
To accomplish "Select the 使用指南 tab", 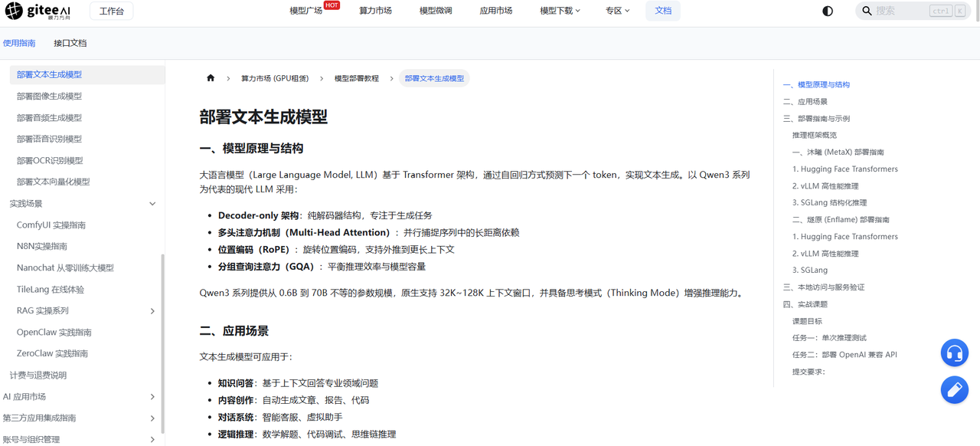I will 19,43.
